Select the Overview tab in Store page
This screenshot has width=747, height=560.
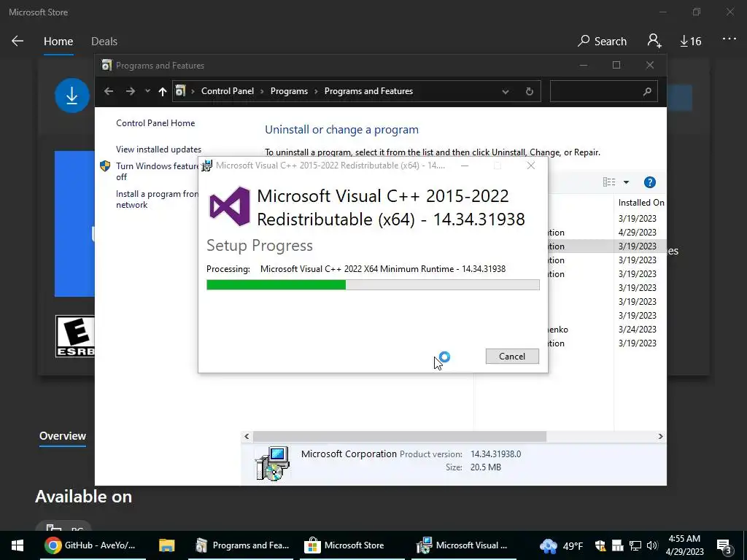click(x=63, y=436)
